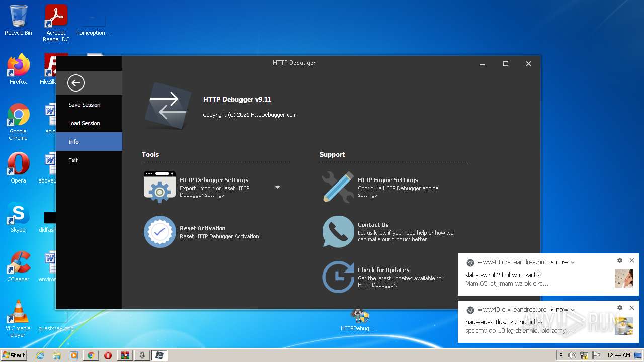Open the Save Session menu item

[89, 105]
